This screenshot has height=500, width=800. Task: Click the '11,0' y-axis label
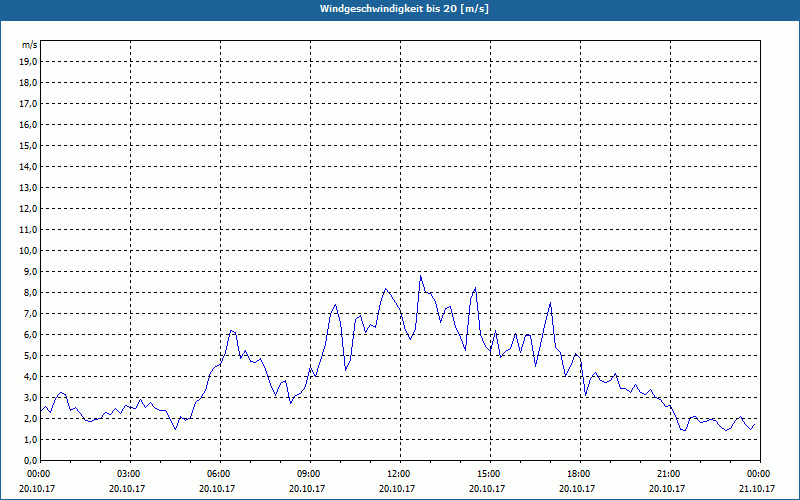coord(28,230)
